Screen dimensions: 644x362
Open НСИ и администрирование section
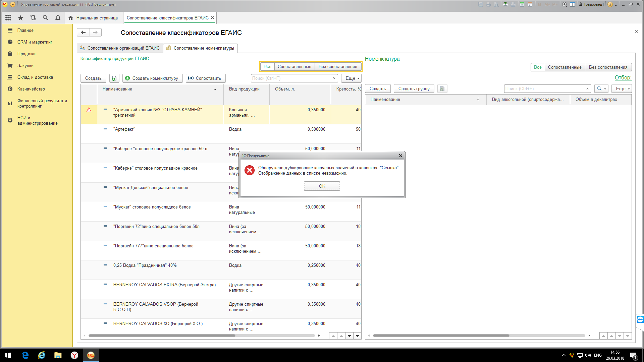coord(37,121)
